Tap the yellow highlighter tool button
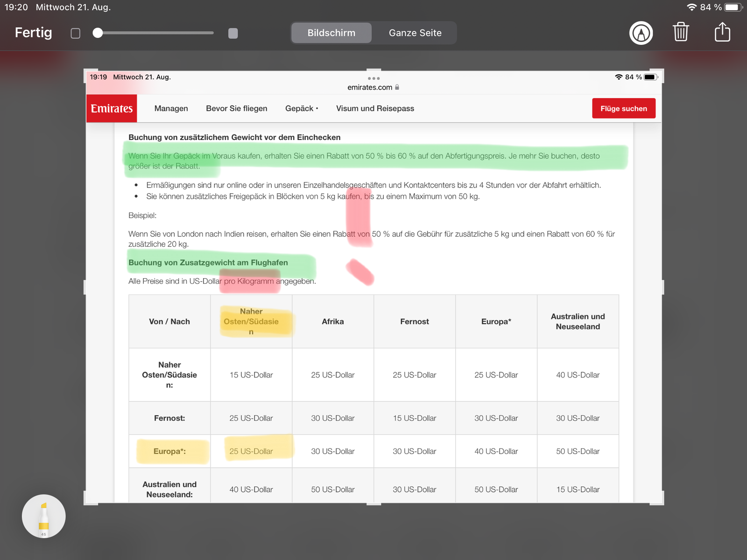The image size is (747, 560). (44, 516)
